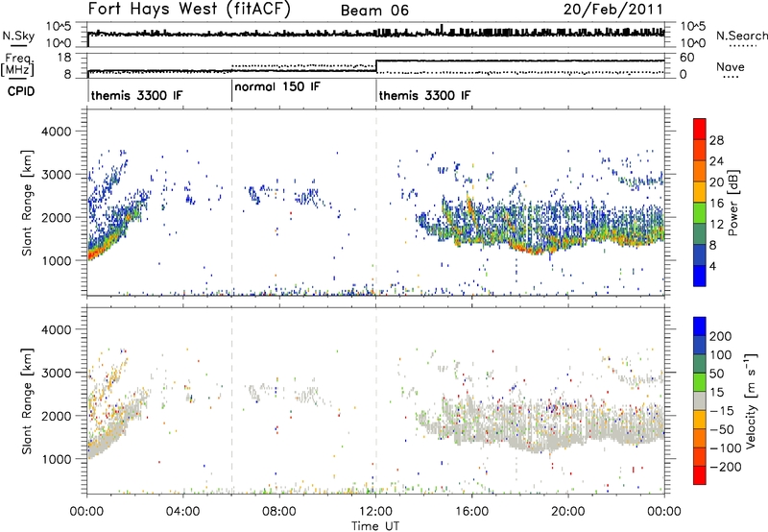This screenshot has height=532, width=768.
Task: Click the 'themis 3300 IF' label at 12:00
Action: coord(424,95)
